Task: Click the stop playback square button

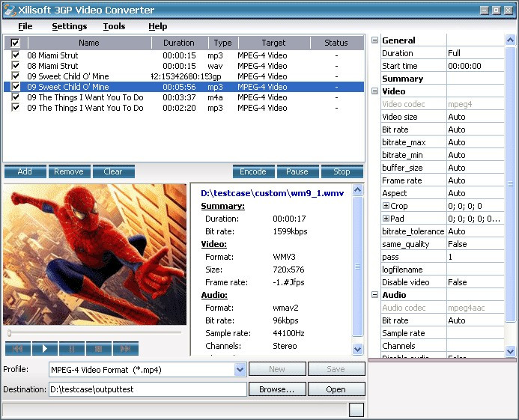Action: (98, 349)
